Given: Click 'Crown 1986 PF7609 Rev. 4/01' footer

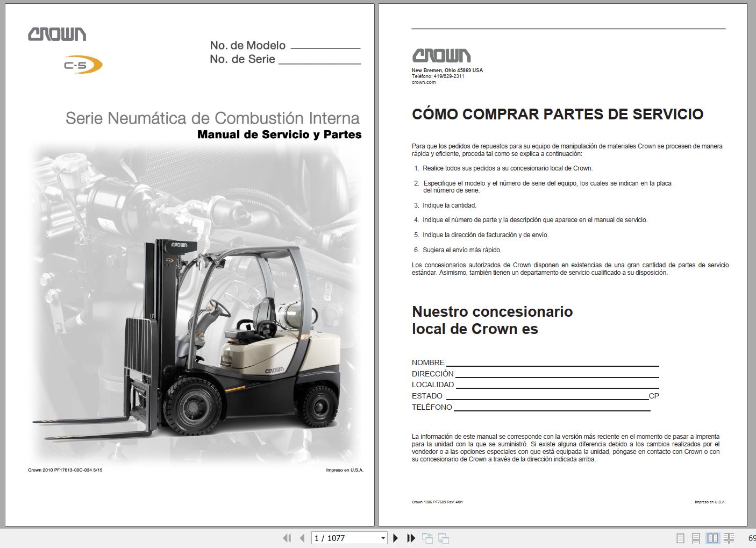Looking at the screenshot, I should click(x=437, y=502).
